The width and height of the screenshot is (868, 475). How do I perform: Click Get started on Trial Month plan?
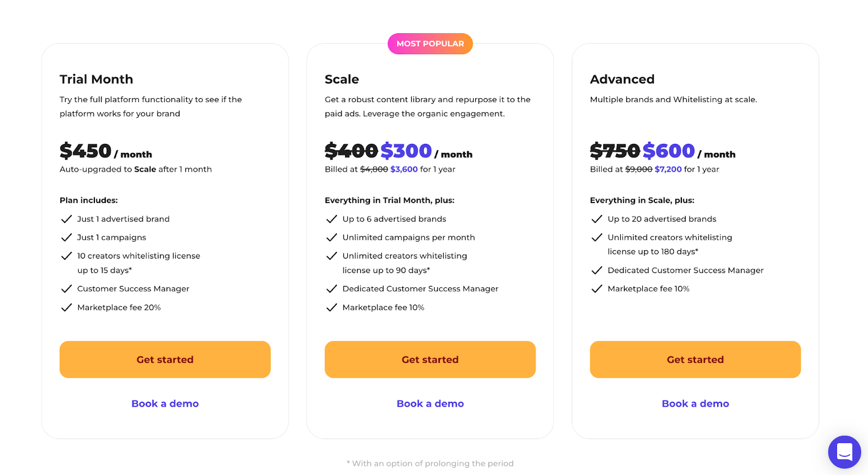coord(165,359)
